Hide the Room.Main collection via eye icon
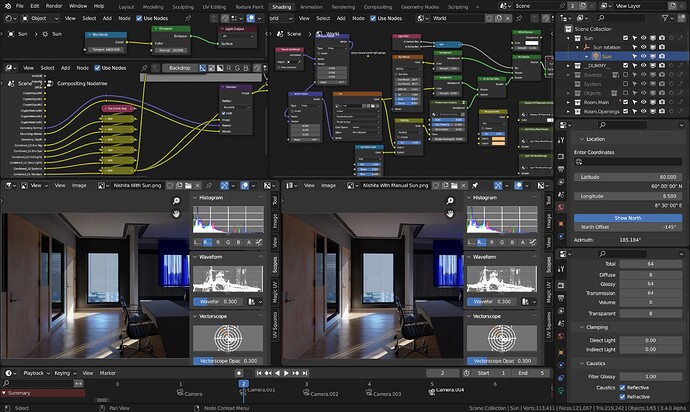Viewport: 690px width, 412px height. (x=643, y=102)
